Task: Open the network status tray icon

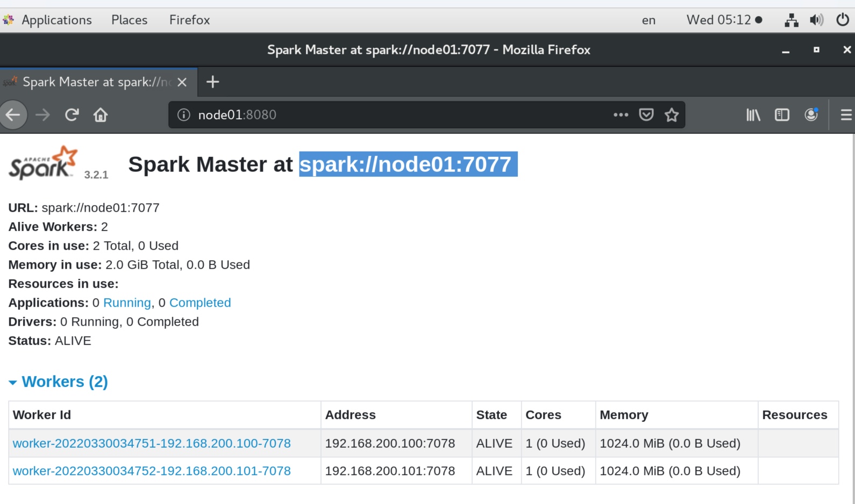Action: [x=791, y=20]
